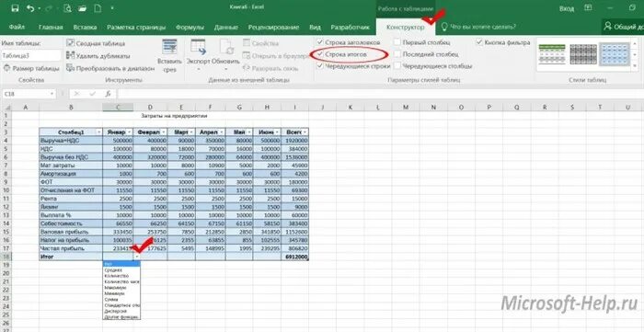Toggle Чередующиеся строки checkbox
Image resolution: width=644 pixels, height=332 pixels.
pos(320,65)
